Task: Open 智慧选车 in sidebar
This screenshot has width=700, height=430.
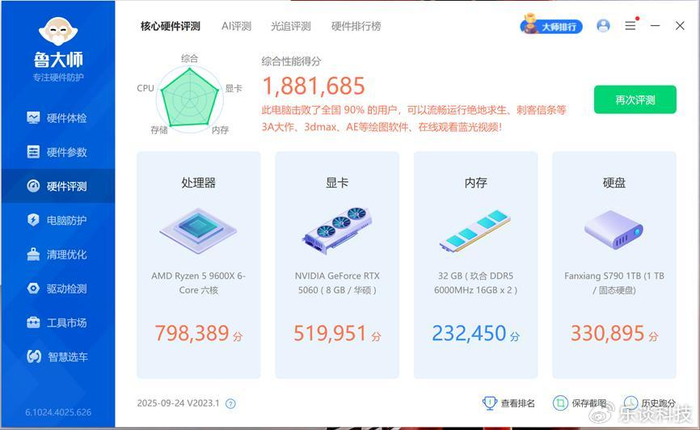Action: pyautogui.click(x=57, y=356)
